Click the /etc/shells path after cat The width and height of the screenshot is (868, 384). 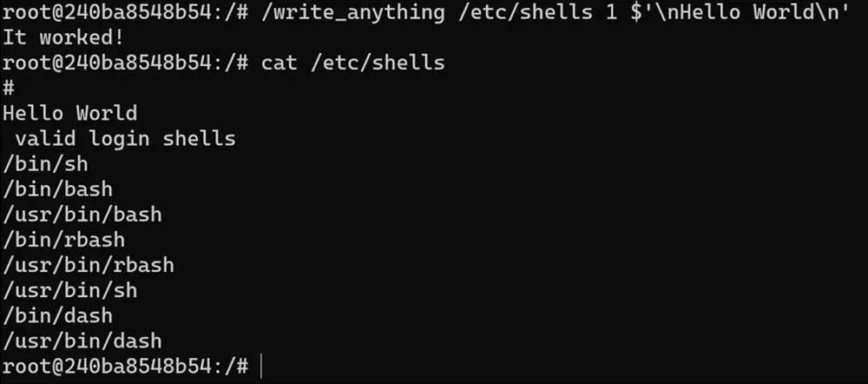click(378, 63)
